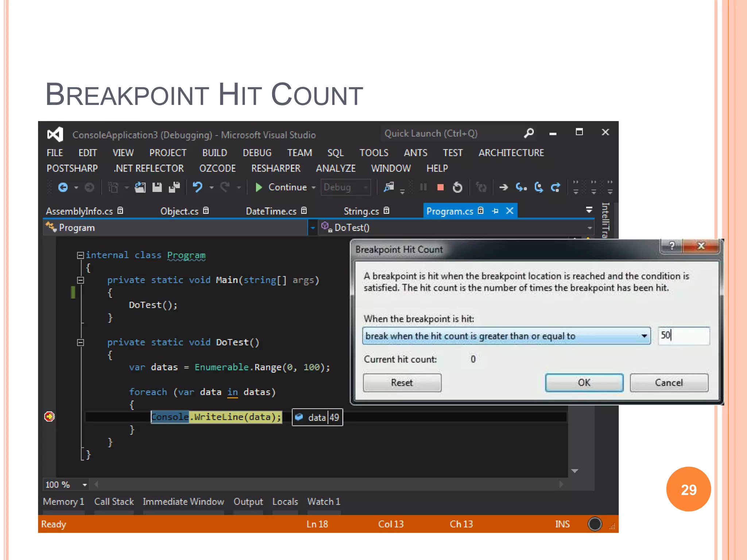The width and height of the screenshot is (747, 560).
Task: Click Cancel in Breakpoint Hit Count dialog
Action: (x=669, y=383)
